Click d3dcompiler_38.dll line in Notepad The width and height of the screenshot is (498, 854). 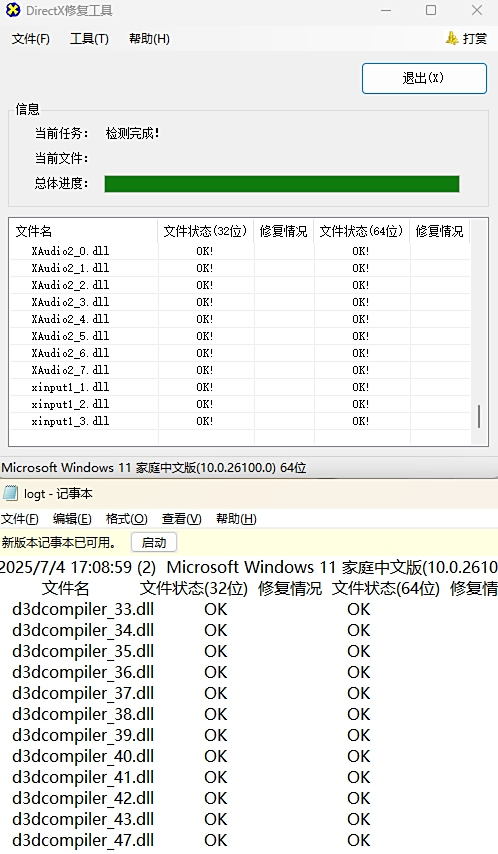(x=83, y=715)
